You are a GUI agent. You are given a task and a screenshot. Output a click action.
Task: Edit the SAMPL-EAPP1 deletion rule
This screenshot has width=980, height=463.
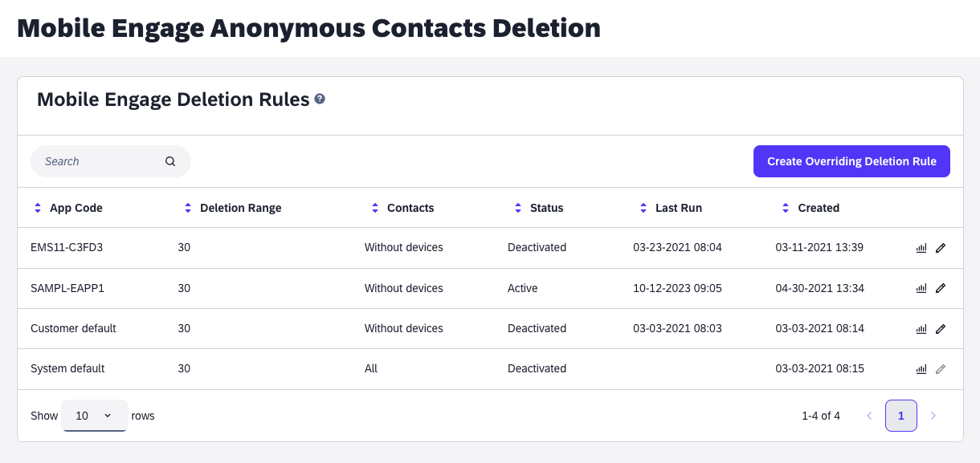click(x=941, y=288)
